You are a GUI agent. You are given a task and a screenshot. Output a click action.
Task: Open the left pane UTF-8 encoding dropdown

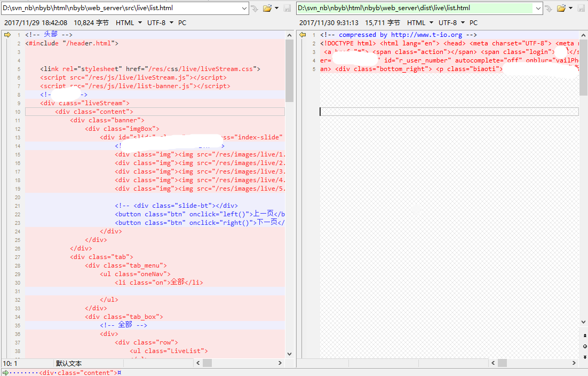coord(160,23)
